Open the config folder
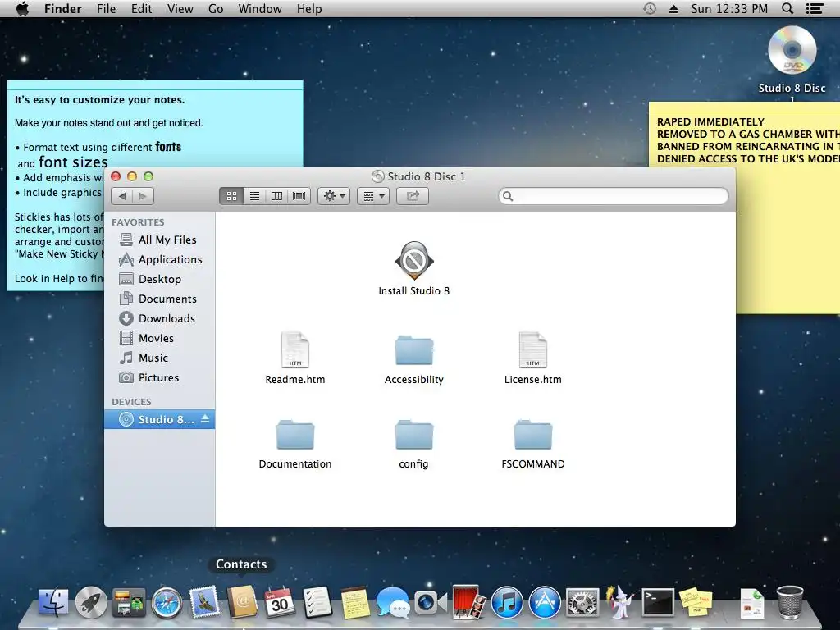 pos(414,435)
